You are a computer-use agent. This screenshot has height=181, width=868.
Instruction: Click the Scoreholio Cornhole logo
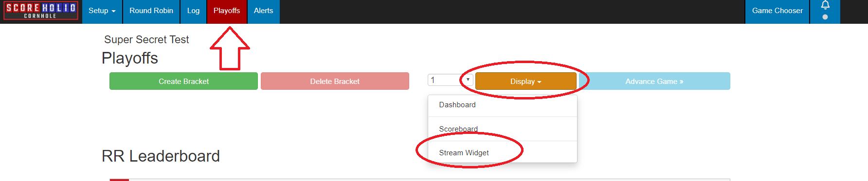point(41,11)
